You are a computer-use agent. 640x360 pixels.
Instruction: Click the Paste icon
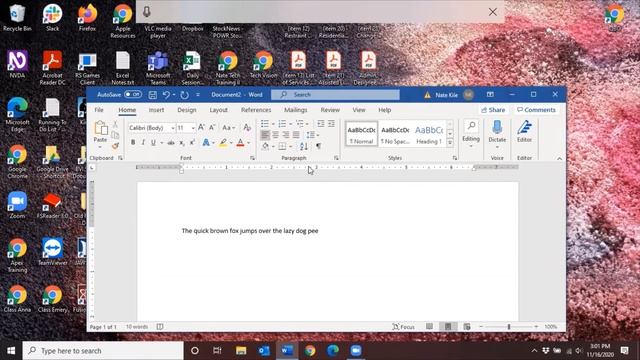100,128
